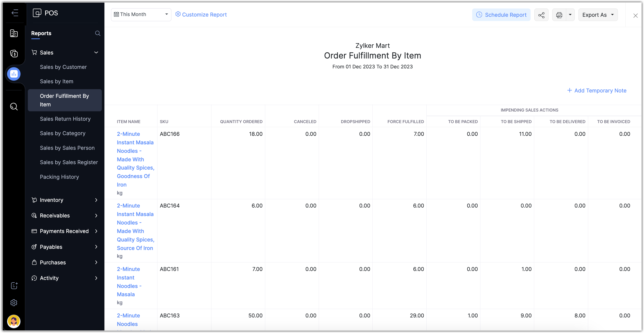644x333 pixels.
Task: Open the Sales by Customer report
Action: coord(63,67)
